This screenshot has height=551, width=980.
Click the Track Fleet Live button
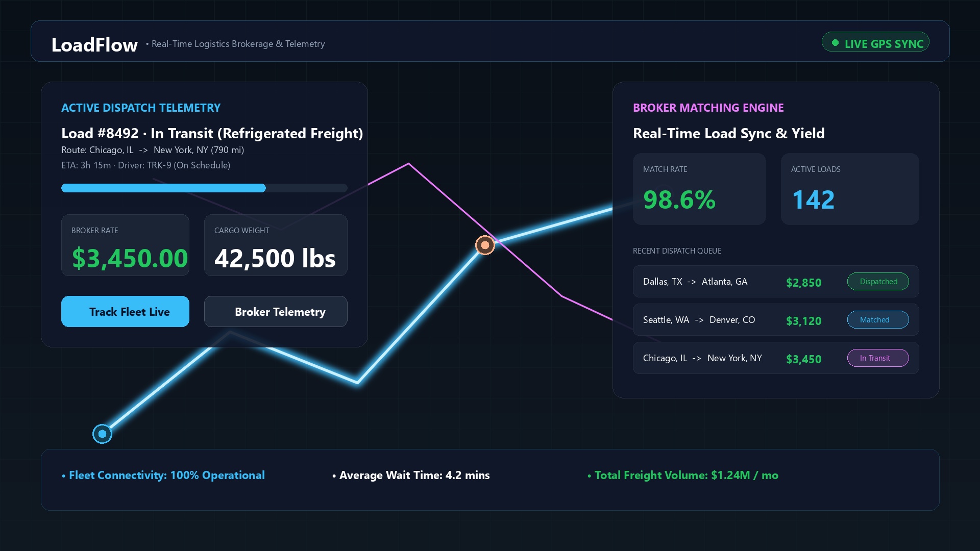point(125,311)
